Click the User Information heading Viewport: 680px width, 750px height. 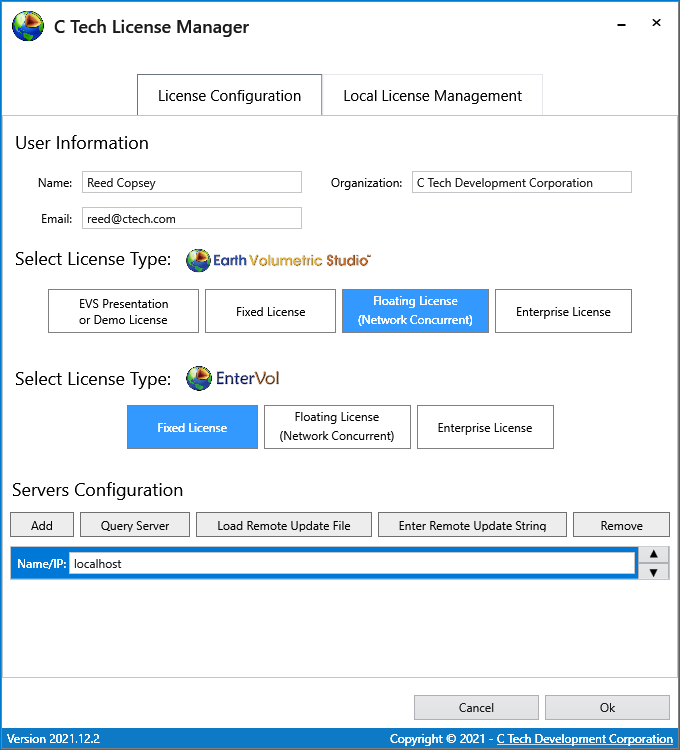tap(82, 143)
